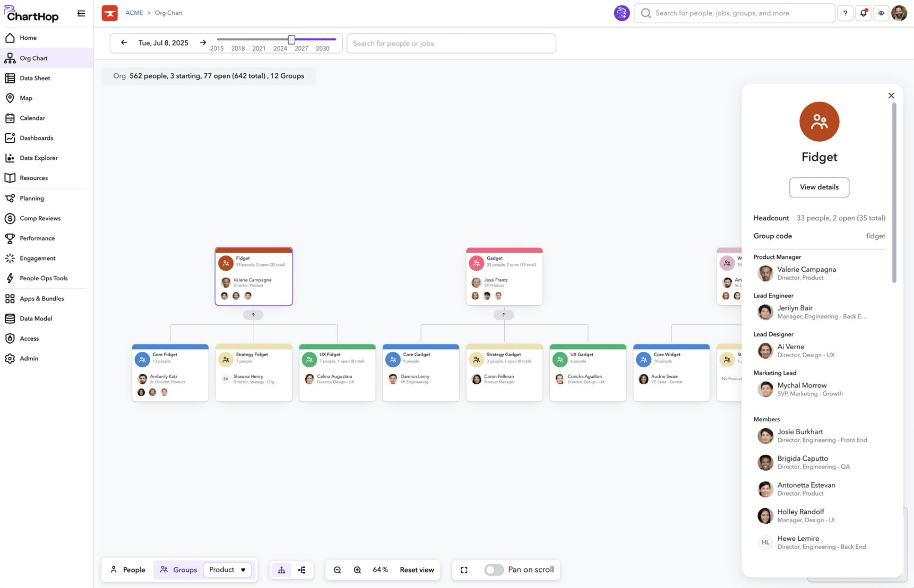Zoom in the org chart

coord(358,570)
